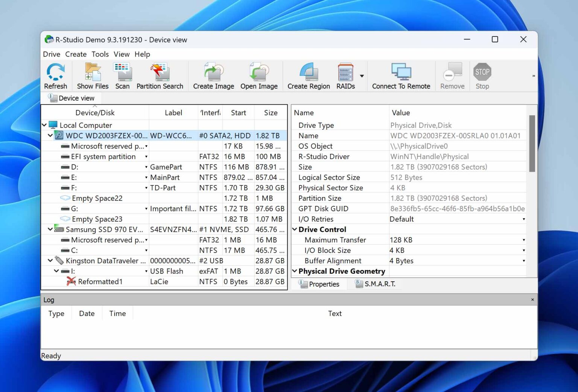
Task: Click the Remove toolbar button
Action: click(x=452, y=75)
